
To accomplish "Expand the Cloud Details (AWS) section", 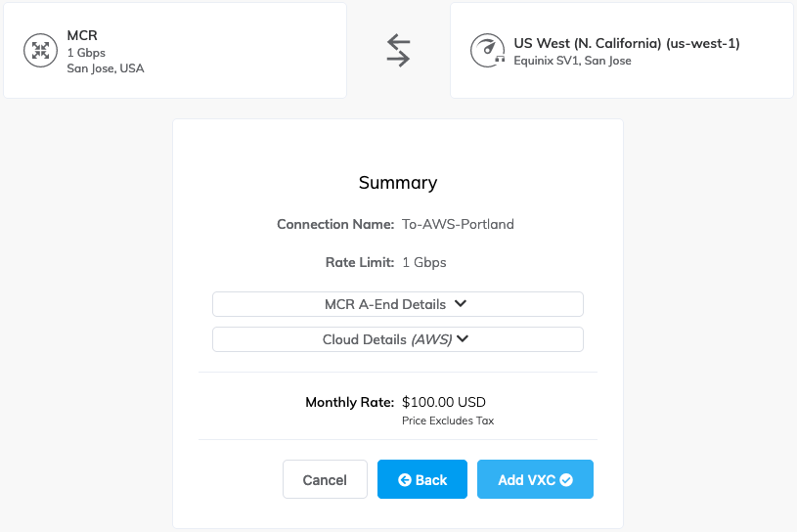I will [x=397, y=339].
